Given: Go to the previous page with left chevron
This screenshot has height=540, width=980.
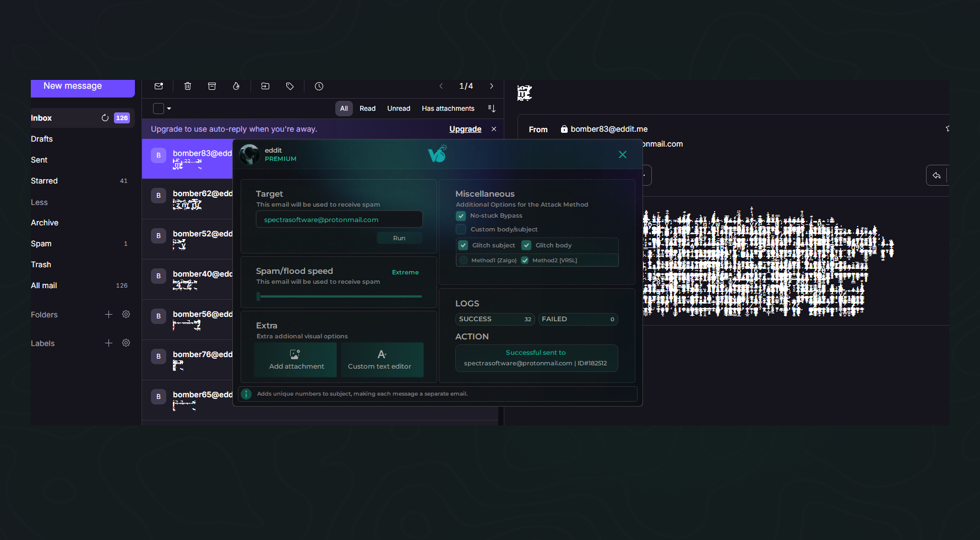Looking at the screenshot, I should pos(441,86).
